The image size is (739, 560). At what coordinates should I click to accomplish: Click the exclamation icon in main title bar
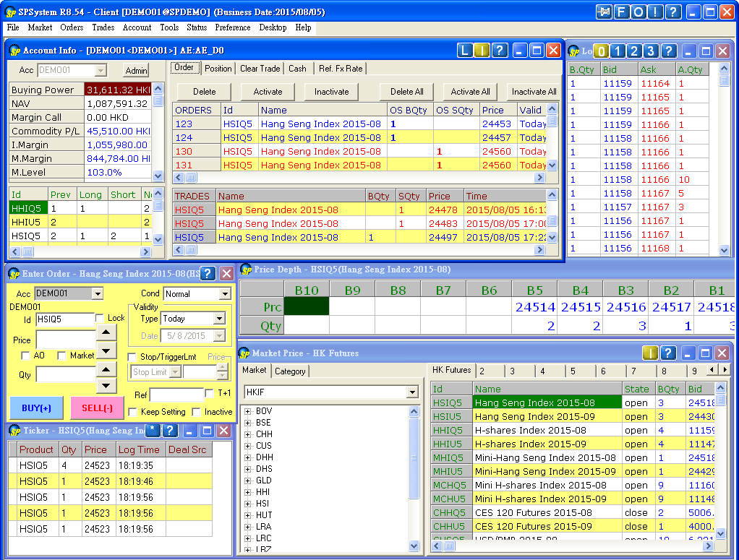656,12
